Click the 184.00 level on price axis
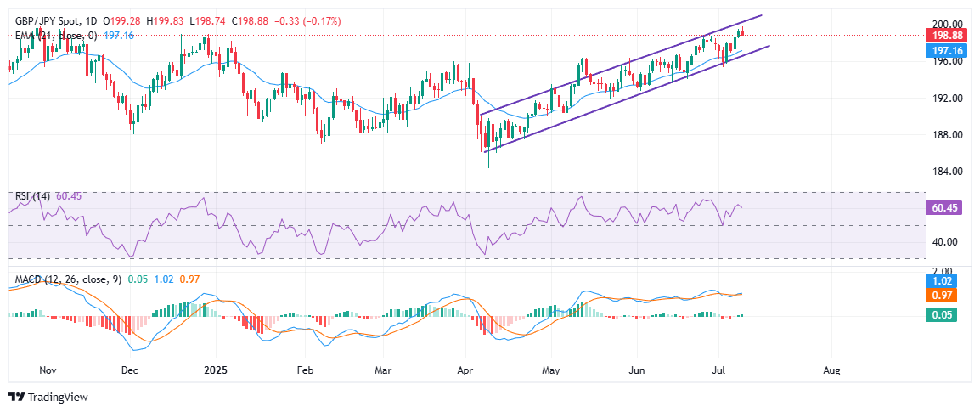The image size is (980, 412). (x=945, y=172)
